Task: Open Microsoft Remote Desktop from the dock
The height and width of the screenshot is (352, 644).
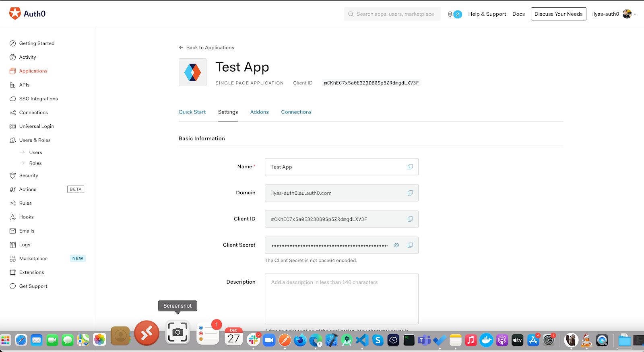Action: (x=147, y=333)
